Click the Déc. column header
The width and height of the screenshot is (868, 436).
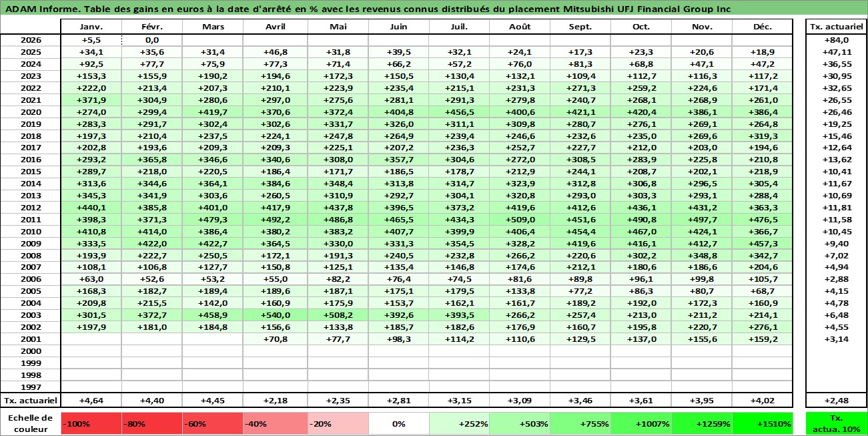(x=763, y=27)
